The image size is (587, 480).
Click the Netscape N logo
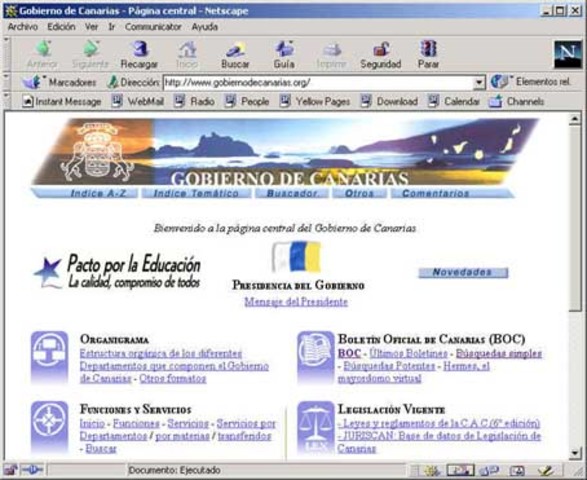click(568, 55)
